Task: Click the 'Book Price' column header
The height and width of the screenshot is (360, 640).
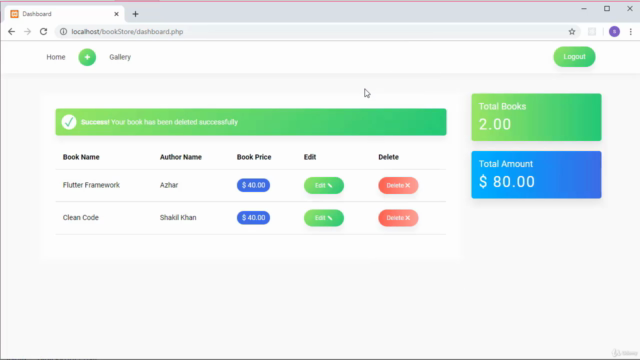Action: point(254,157)
